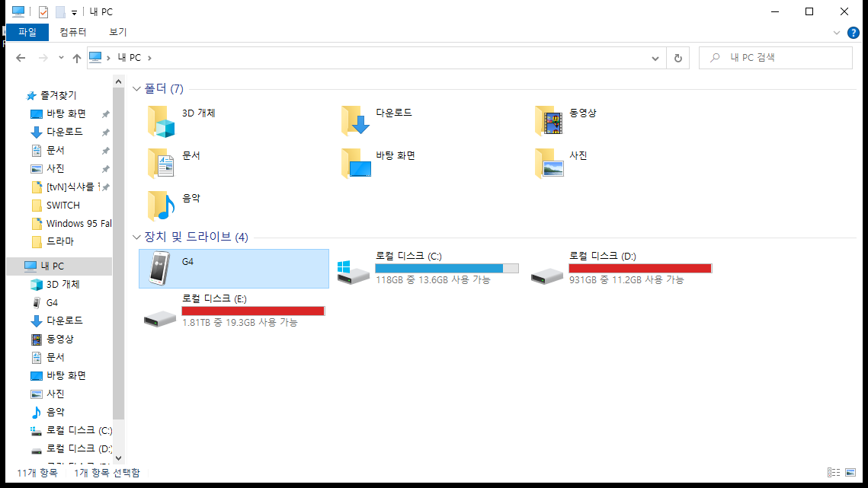Switch to large icons view in status bar
The width and height of the screenshot is (868, 488).
[x=850, y=473]
